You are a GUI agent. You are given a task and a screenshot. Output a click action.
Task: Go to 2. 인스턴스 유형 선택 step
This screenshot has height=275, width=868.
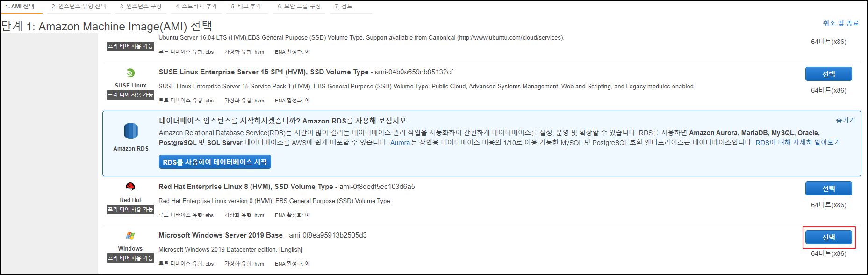pos(79,7)
